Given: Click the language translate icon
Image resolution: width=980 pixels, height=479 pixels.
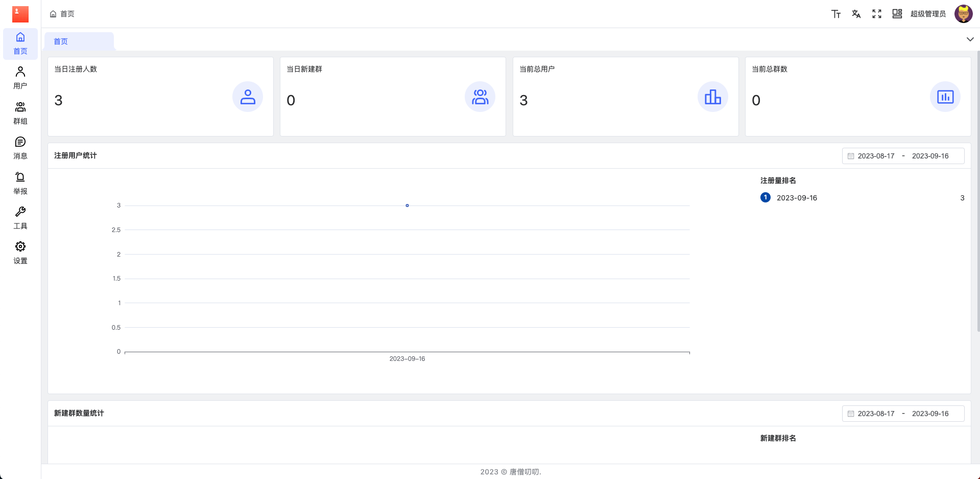Looking at the screenshot, I should [856, 14].
